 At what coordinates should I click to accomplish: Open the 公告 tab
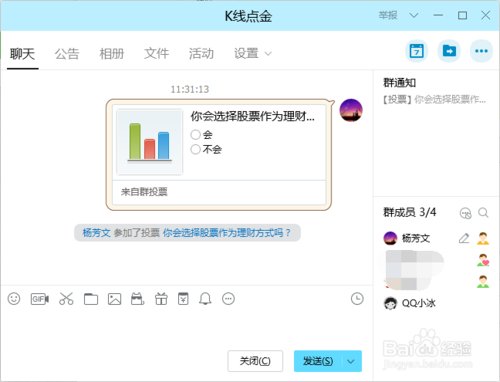[67, 54]
